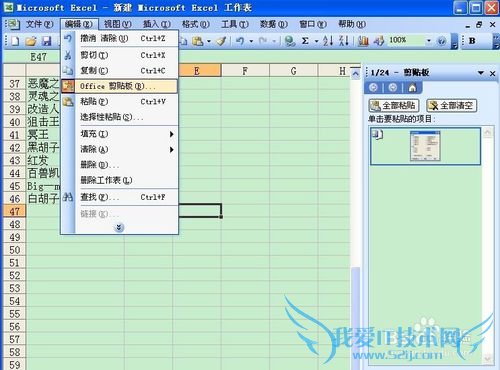500x370 pixels.
Task: Open the 工具 menu
Action: tap(235, 24)
